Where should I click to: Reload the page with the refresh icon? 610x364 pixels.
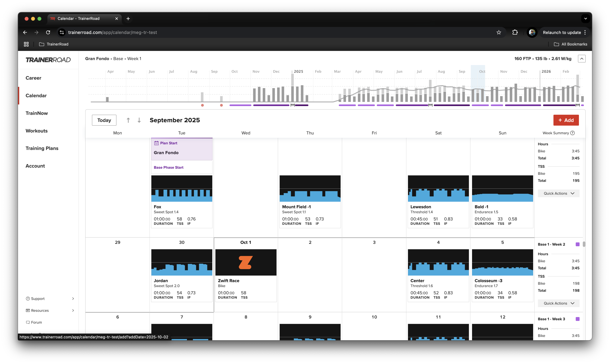tap(48, 32)
